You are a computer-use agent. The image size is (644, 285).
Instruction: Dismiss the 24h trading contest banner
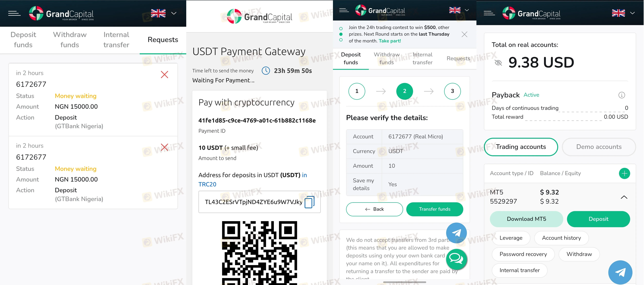pyautogui.click(x=464, y=34)
